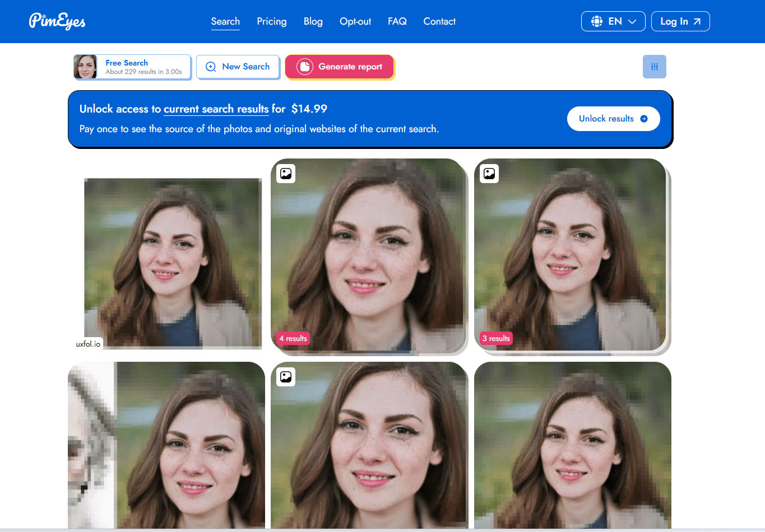Click the New Search magnifier icon
The height and width of the screenshot is (532, 765).
(x=211, y=67)
